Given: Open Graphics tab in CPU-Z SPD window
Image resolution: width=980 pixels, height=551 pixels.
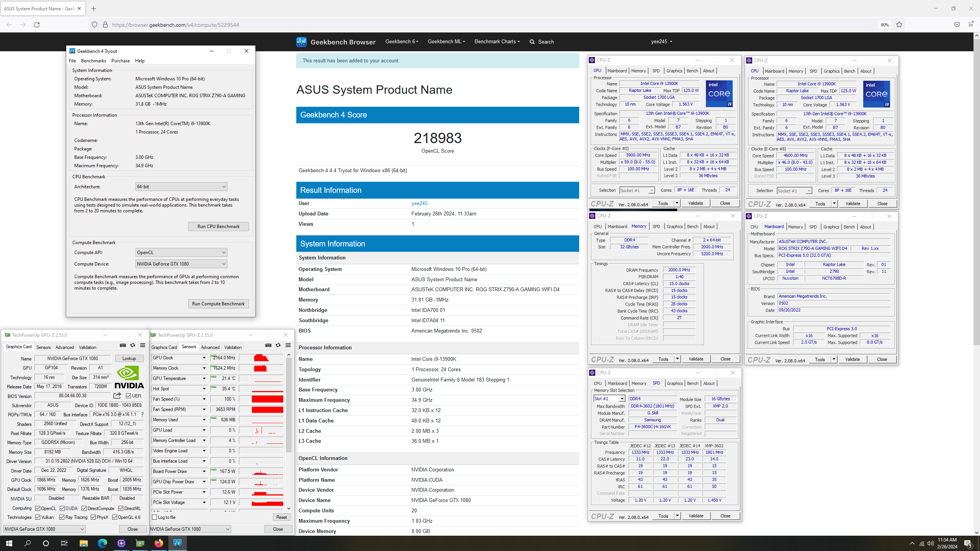Looking at the screenshot, I should tap(675, 383).
